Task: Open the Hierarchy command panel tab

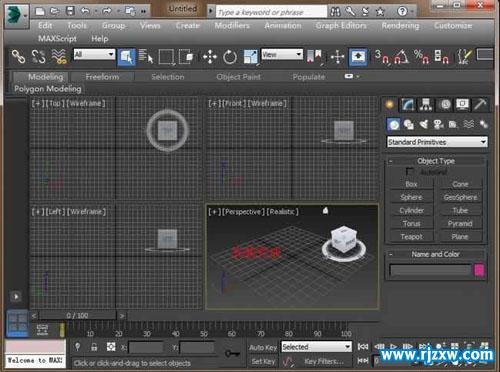Action: coord(426,105)
